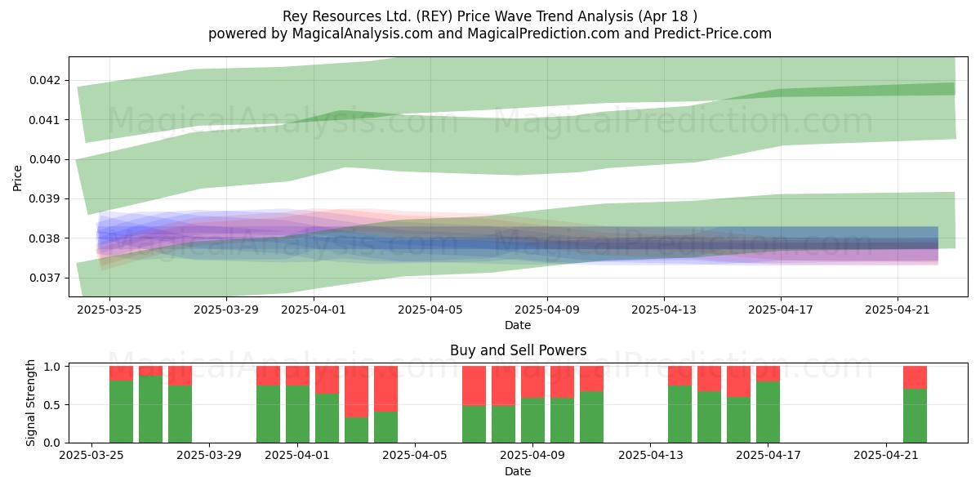Click the "Date" label under the Buy and Sell chart
Viewport: 980px width, 490px height.
[x=518, y=471]
